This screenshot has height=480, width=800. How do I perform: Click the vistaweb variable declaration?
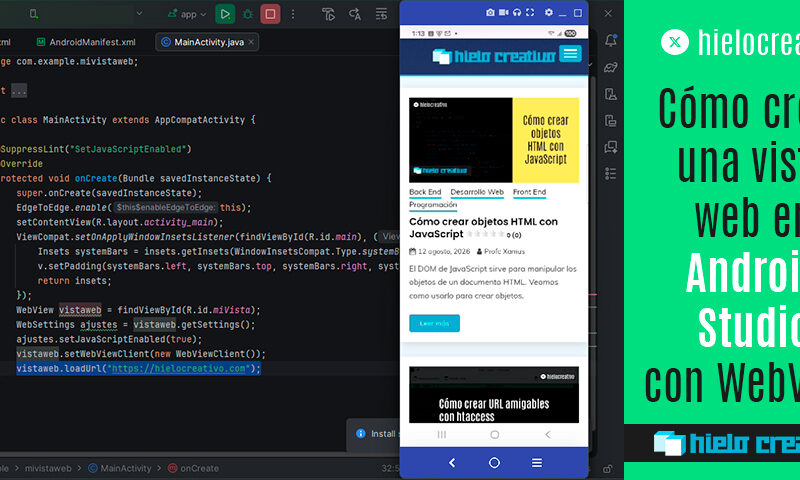click(x=80, y=310)
